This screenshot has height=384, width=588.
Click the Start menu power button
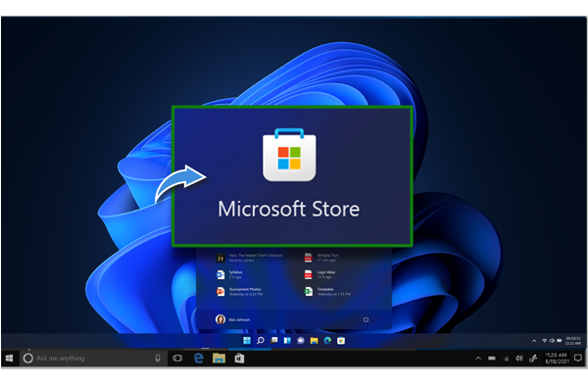click(366, 319)
